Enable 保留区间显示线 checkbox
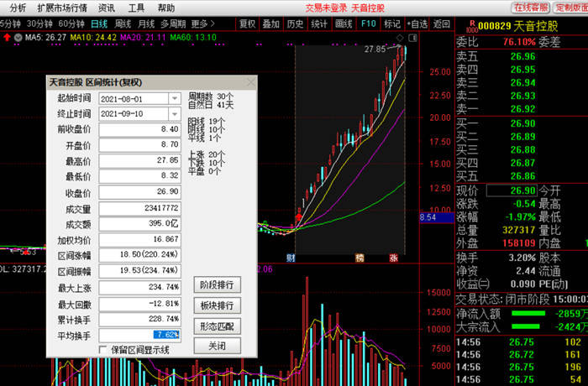The width and height of the screenshot is (588, 386). pyautogui.click(x=102, y=350)
